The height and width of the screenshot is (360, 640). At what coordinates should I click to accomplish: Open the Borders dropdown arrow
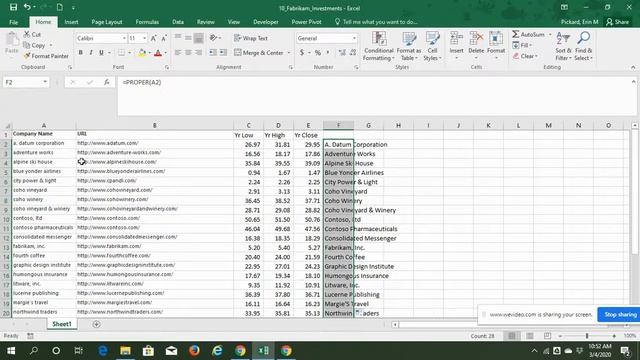click(x=129, y=53)
